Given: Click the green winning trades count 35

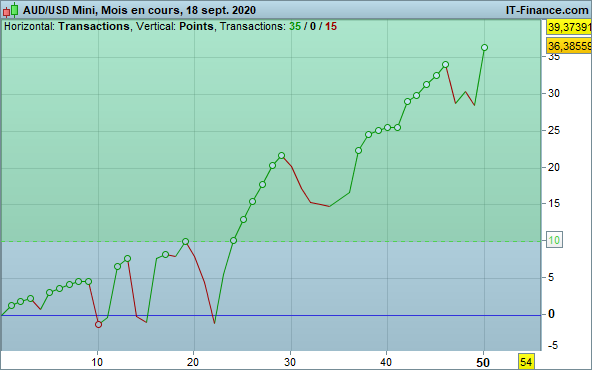Looking at the screenshot, I should [x=295, y=26].
